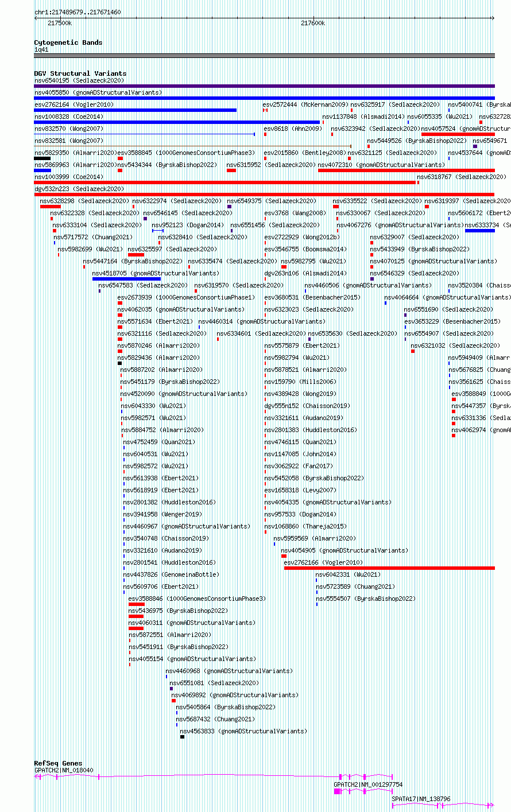Click the 217600k ruler tick label
Screen dimensions: 511x812
point(313,23)
